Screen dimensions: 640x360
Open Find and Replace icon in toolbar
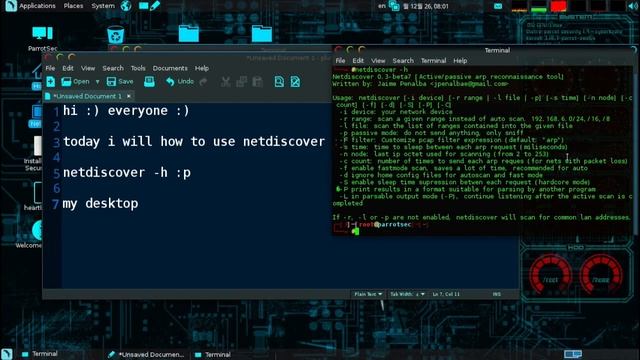(x=296, y=82)
